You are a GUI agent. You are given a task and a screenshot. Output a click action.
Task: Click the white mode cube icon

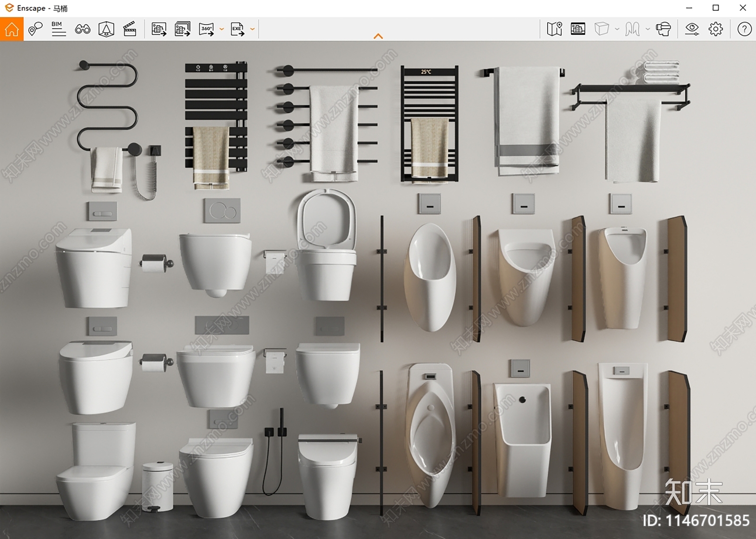[601, 29]
